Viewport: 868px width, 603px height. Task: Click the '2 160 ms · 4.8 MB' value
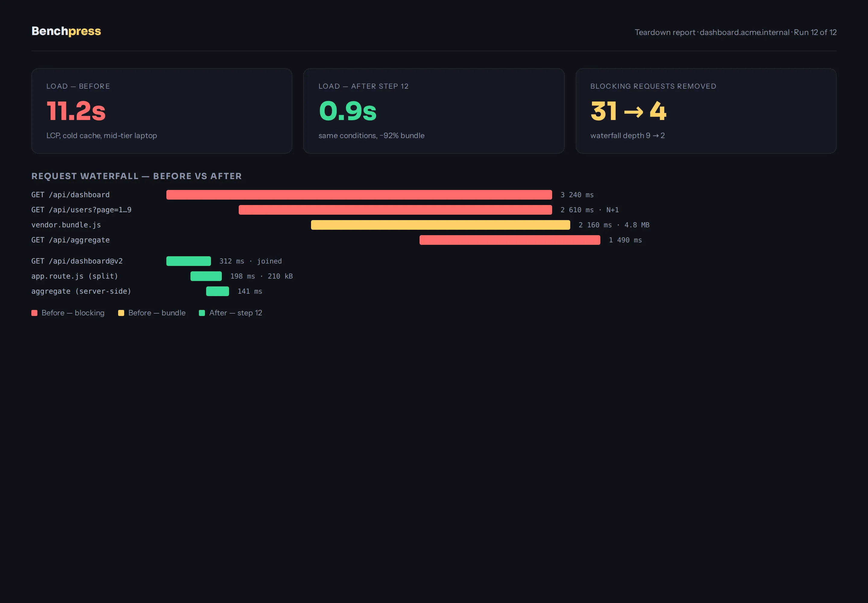pos(614,225)
